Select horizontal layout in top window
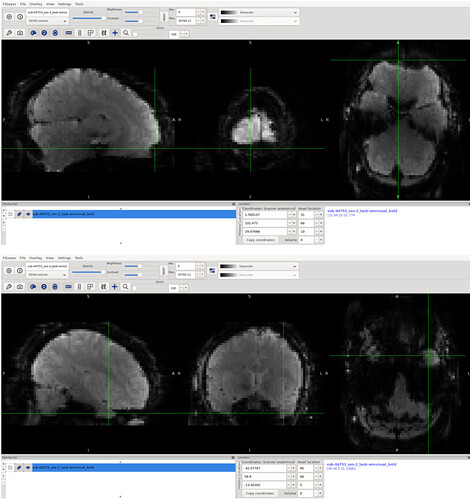 pyautogui.click(x=69, y=33)
